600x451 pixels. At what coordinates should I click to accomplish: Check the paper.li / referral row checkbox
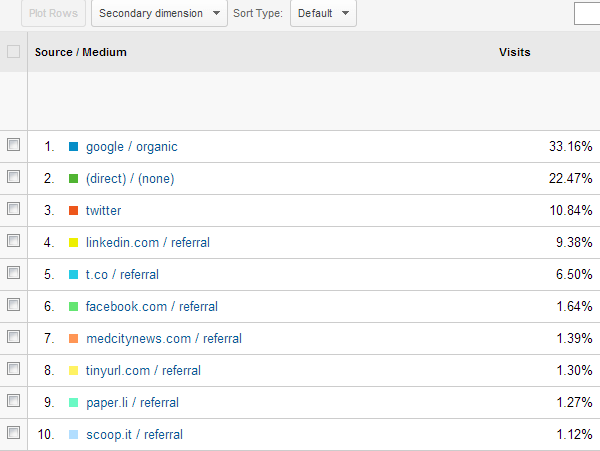tap(13, 401)
